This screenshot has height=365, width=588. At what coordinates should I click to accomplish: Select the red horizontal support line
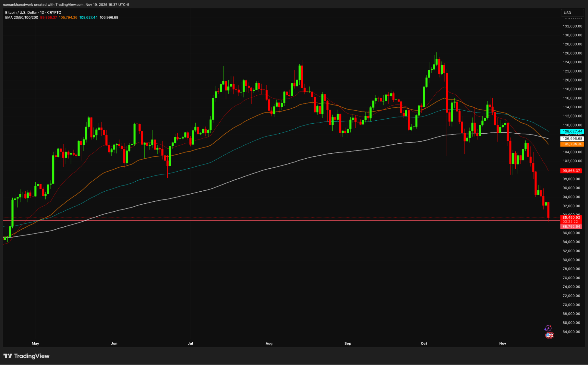(x=265, y=220)
